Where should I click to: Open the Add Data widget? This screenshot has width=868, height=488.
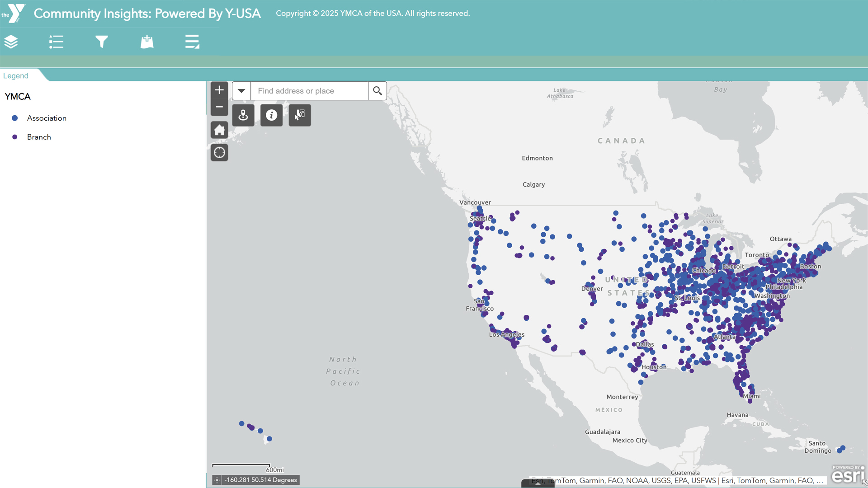coord(147,42)
